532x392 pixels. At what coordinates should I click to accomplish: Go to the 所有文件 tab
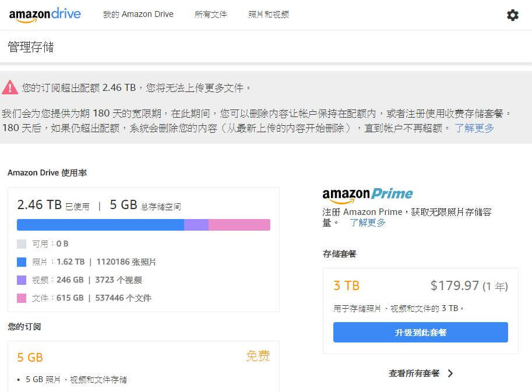point(210,15)
